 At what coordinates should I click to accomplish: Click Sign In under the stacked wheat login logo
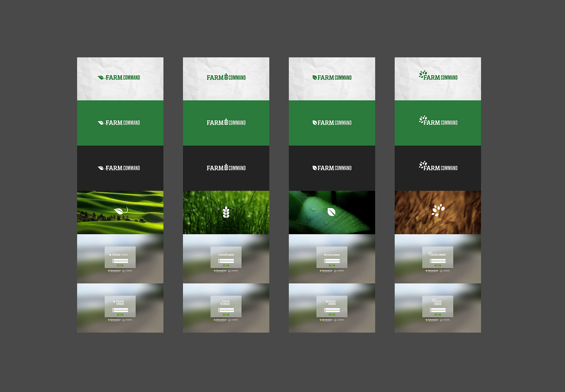[226, 315]
